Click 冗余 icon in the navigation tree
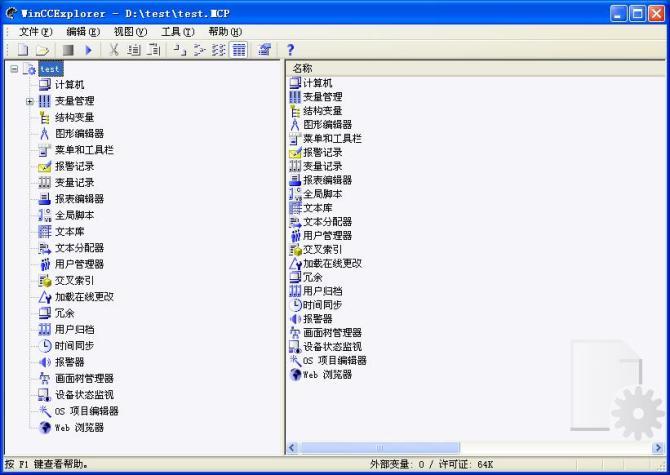Screen dimensions: 670x475 tap(44, 313)
